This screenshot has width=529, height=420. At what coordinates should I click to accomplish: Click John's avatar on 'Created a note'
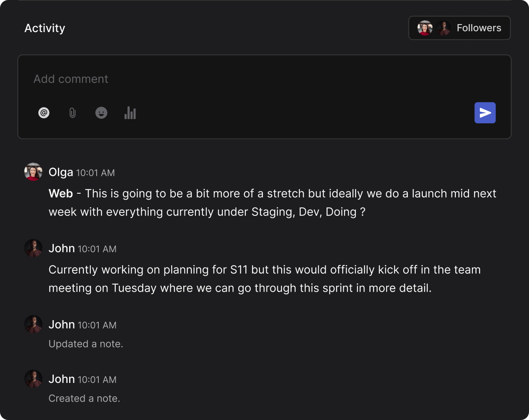(33, 379)
